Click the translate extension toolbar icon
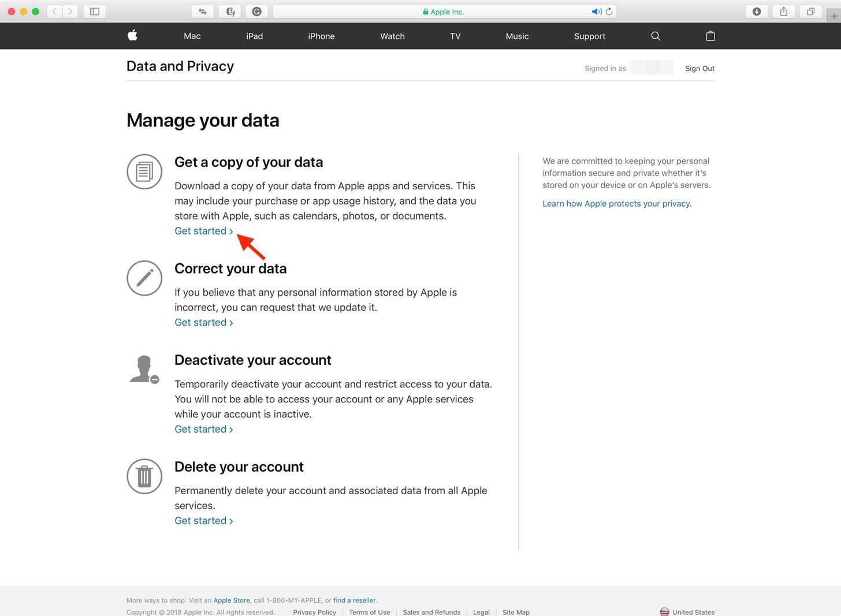This screenshot has height=616, width=841. point(230,11)
